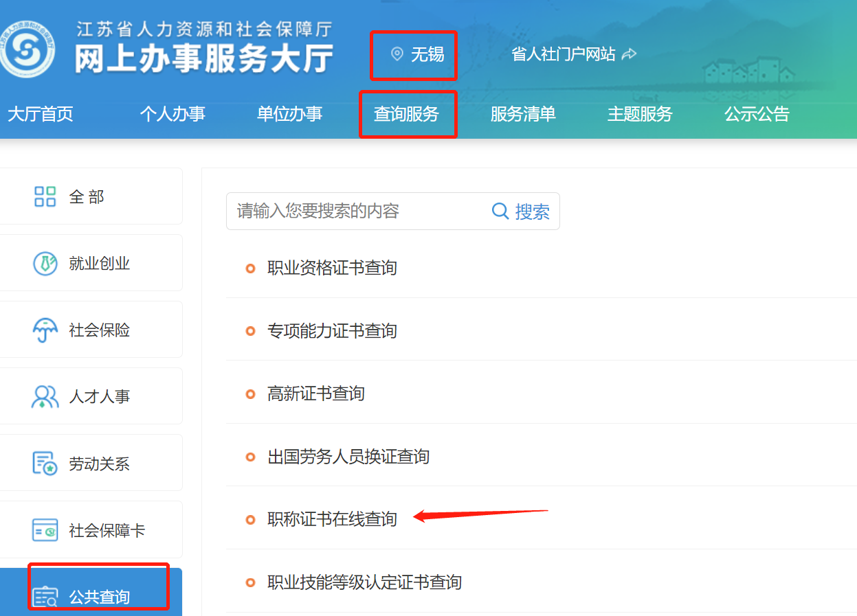Click the location pin icon beside 无锡

point(397,54)
